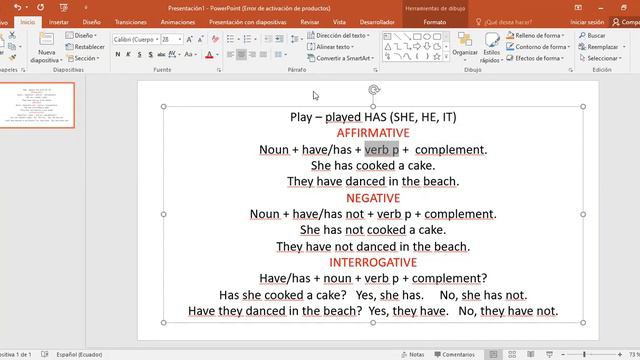Switch to the Animaciones tab
This screenshot has width=640, height=360.
click(178, 22)
